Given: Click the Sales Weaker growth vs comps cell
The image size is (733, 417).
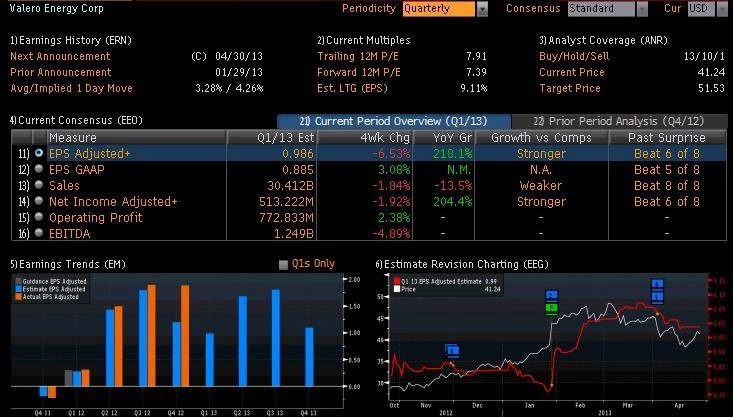Looking at the screenshot, I should pos(541,186).
